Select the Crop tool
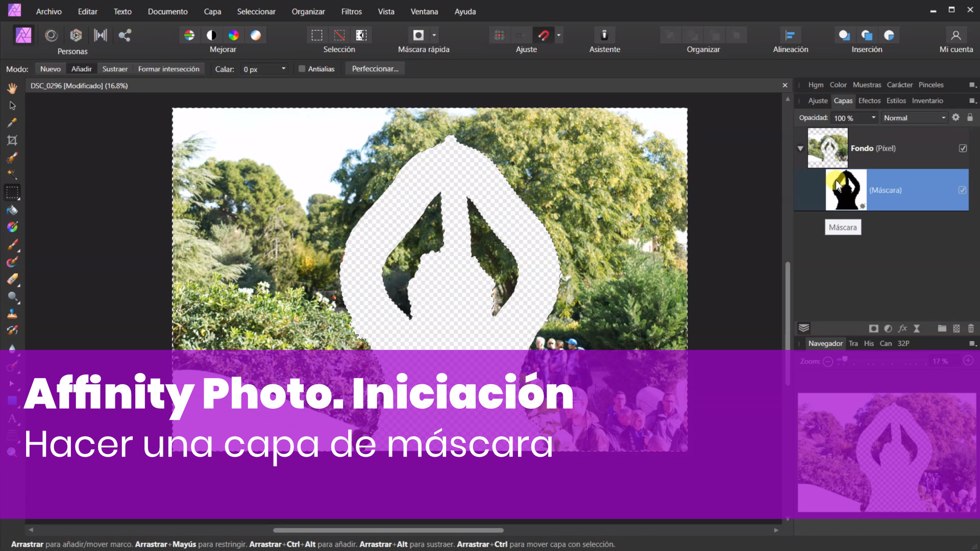Image resolution: width=980 pixels, height=551 pixels. [x=12, y=140]
